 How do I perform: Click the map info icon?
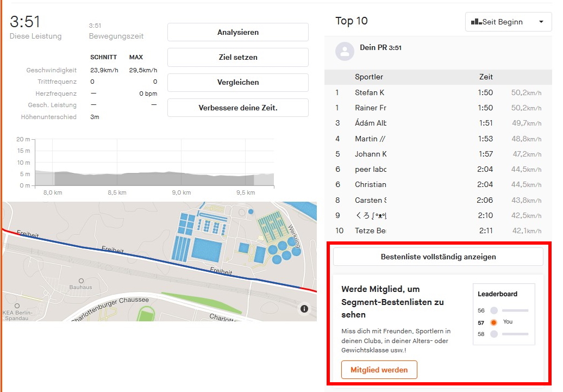click(304, 309)
